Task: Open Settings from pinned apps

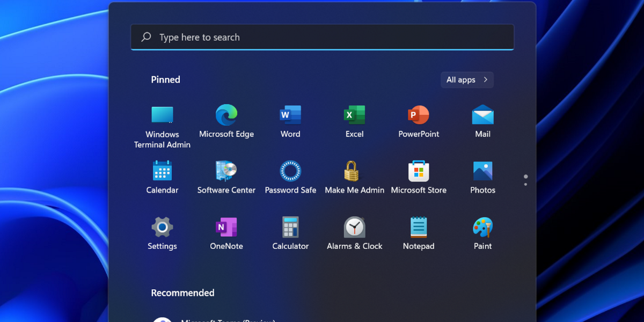Action: tap(162, 233)
